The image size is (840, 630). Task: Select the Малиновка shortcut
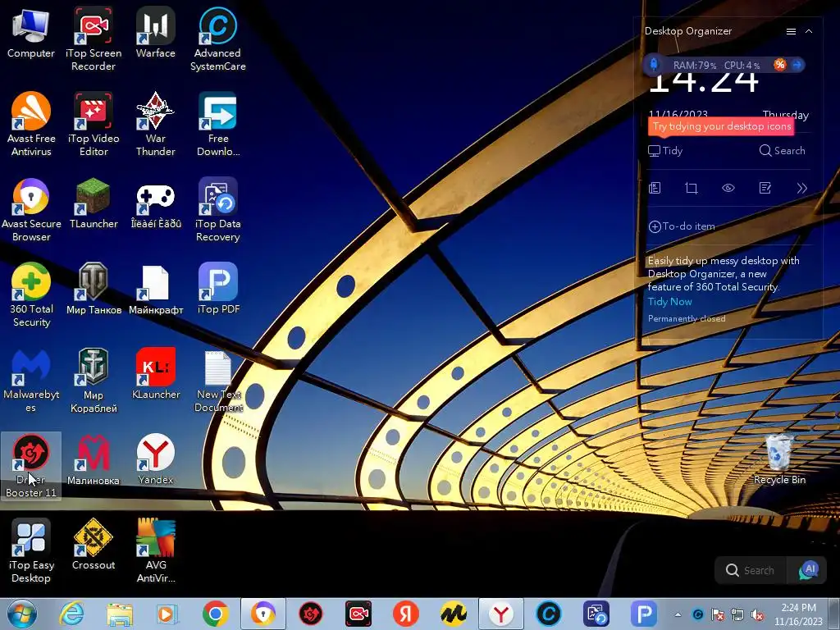pos(94,459)
